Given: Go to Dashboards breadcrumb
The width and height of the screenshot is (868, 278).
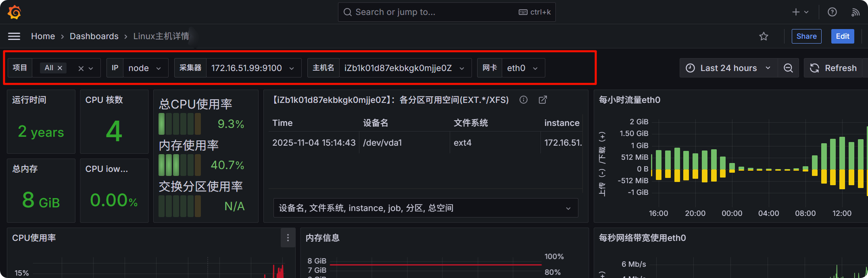Looking at the screenshot, I should pyautogui.click(x=94, y=36).
